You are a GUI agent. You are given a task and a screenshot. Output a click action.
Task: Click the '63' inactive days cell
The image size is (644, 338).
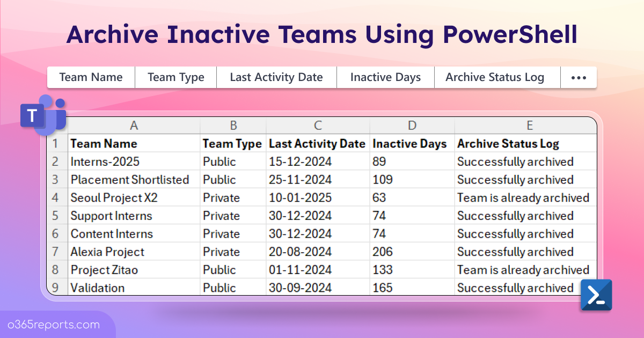[x=412, y=197]
